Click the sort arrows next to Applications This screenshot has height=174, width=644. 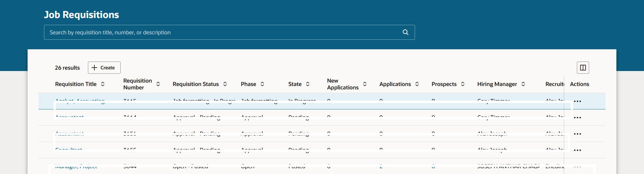tap(417, 84)
